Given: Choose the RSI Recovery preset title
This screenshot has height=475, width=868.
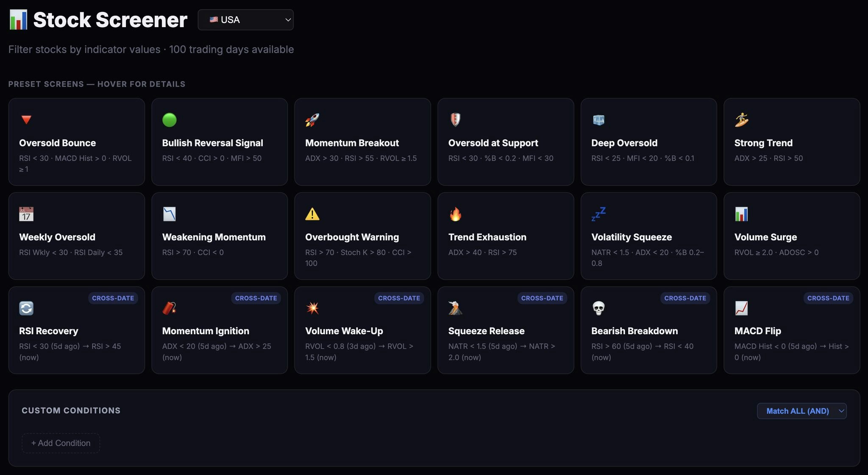Looking at the screenshot, I should 49,331.
